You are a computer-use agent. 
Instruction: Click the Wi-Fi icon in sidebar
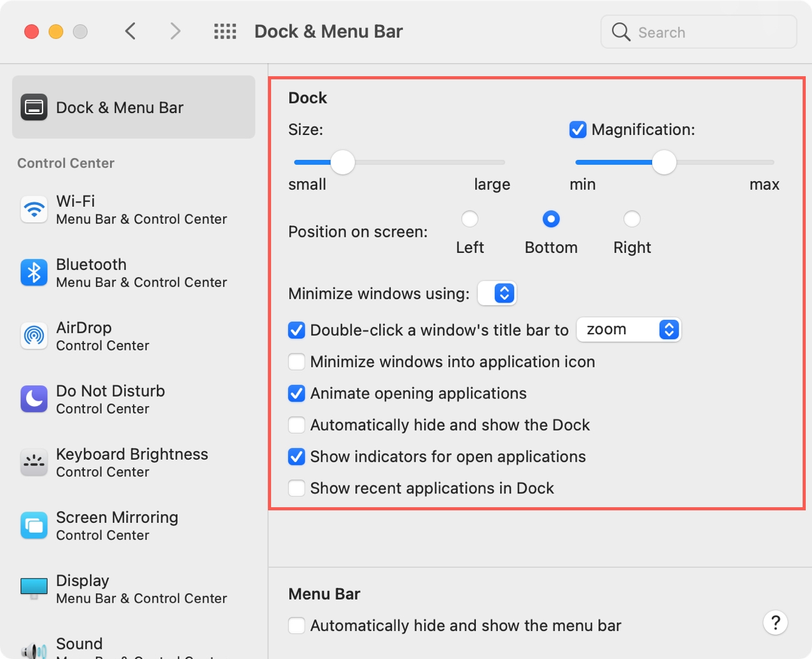tap(34, 210)
